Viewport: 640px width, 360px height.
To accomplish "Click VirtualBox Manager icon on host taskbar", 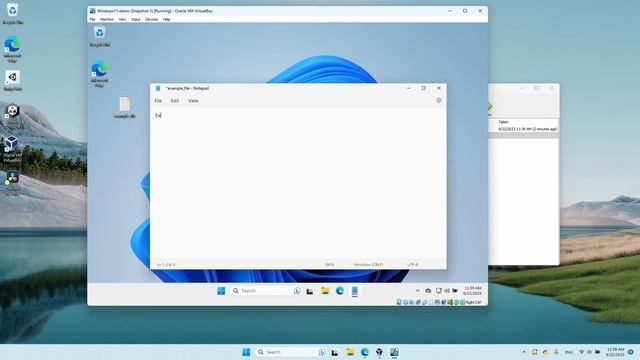I will 379,352.
